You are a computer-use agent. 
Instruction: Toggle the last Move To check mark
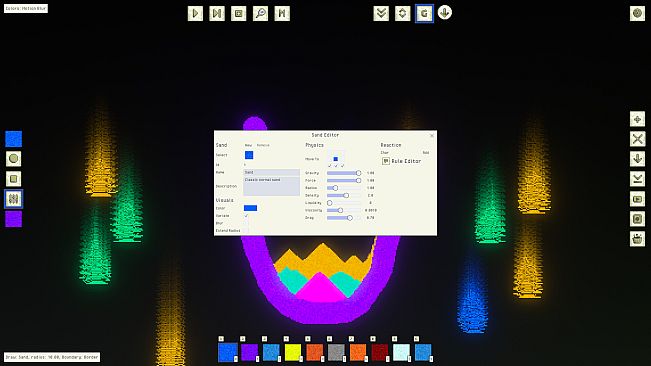pyautogui.click(x=342, y=166)
